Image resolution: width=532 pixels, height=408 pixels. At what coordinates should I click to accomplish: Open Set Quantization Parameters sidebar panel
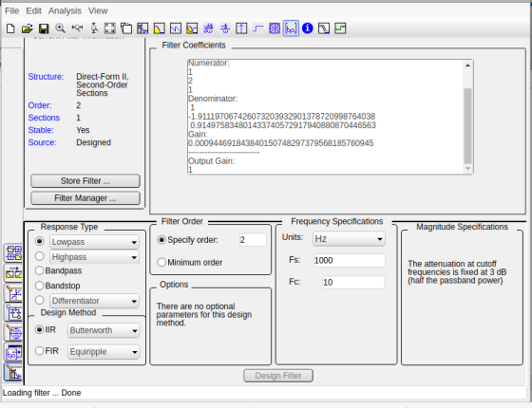(x=13, y=293)
